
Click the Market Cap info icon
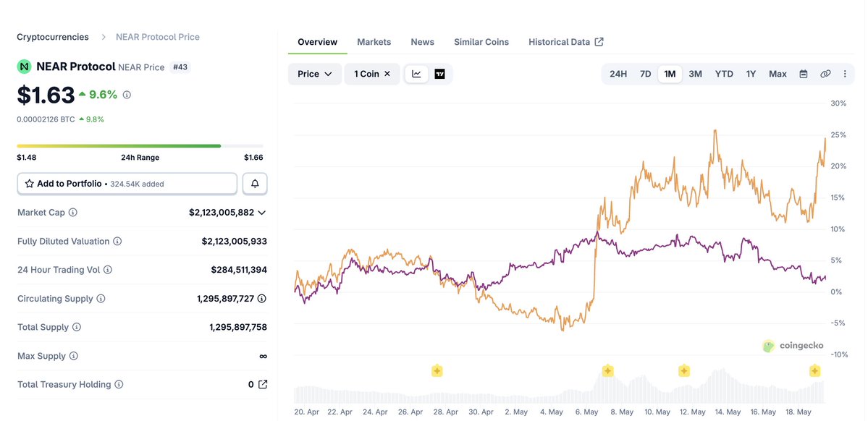click(x=72, y=213)
